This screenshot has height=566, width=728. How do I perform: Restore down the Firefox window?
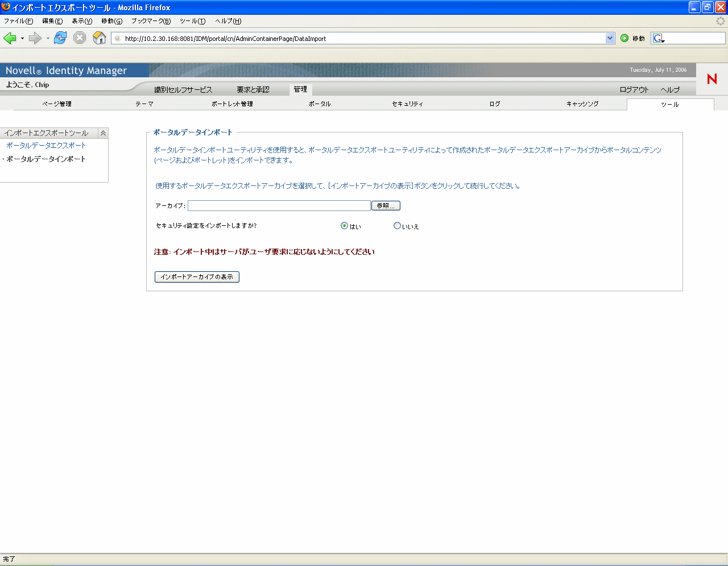(708, 7)
